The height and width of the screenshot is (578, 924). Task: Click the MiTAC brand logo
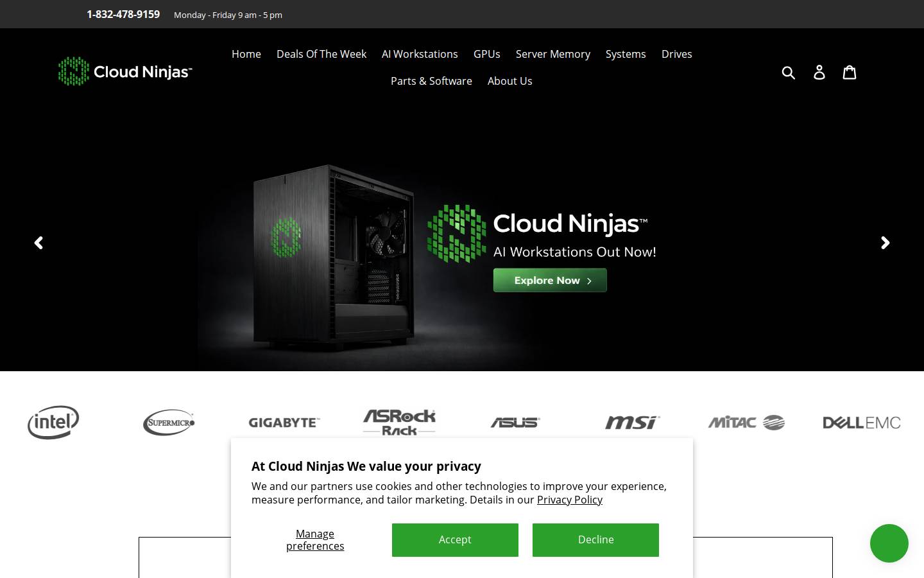[746, 423]
